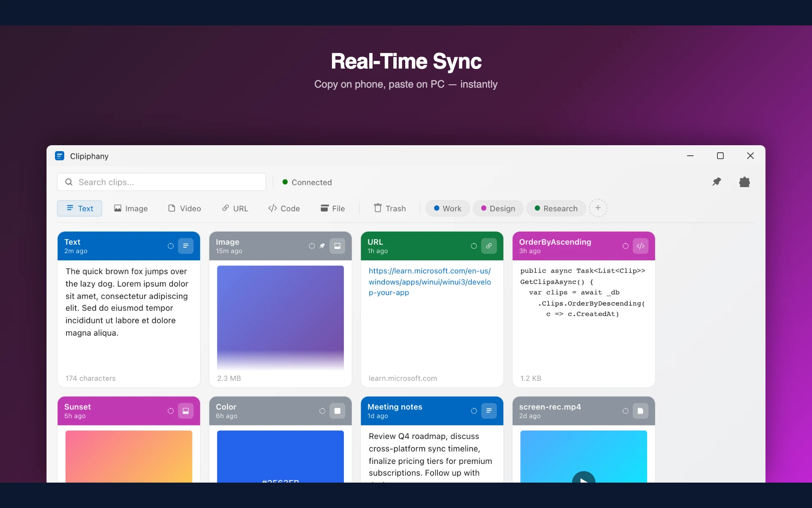Play the screen-rec.mp4 video
Image resolution: width=812 pixels, height=508 pixels.
[x=584, y=478]
